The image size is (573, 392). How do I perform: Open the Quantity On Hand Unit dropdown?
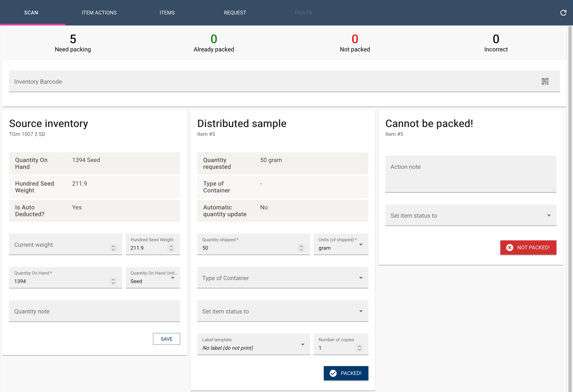click(153, 278)
